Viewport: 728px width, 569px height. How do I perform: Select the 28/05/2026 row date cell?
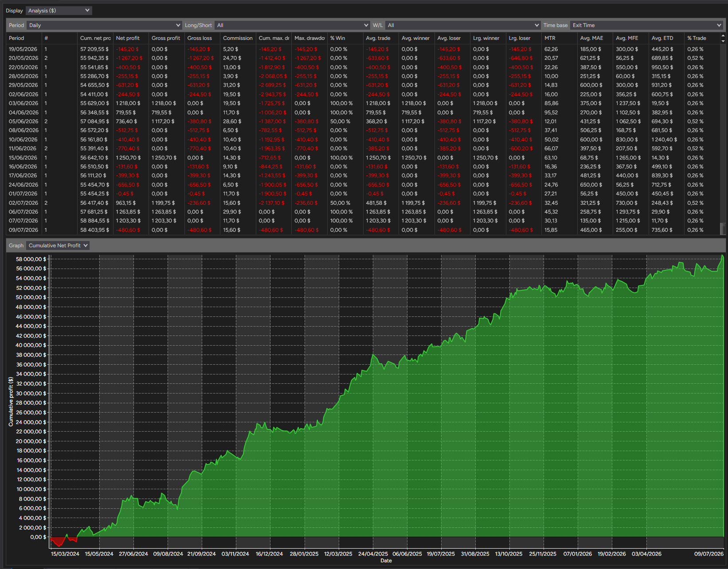(23, 76)
